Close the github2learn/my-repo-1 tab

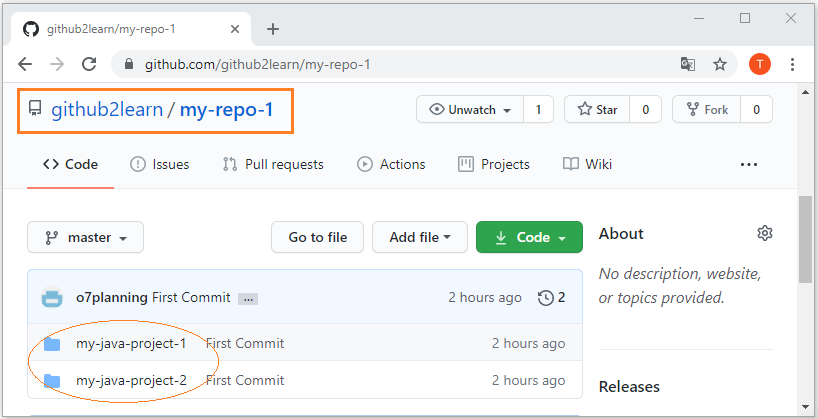[x=235, y=29]
